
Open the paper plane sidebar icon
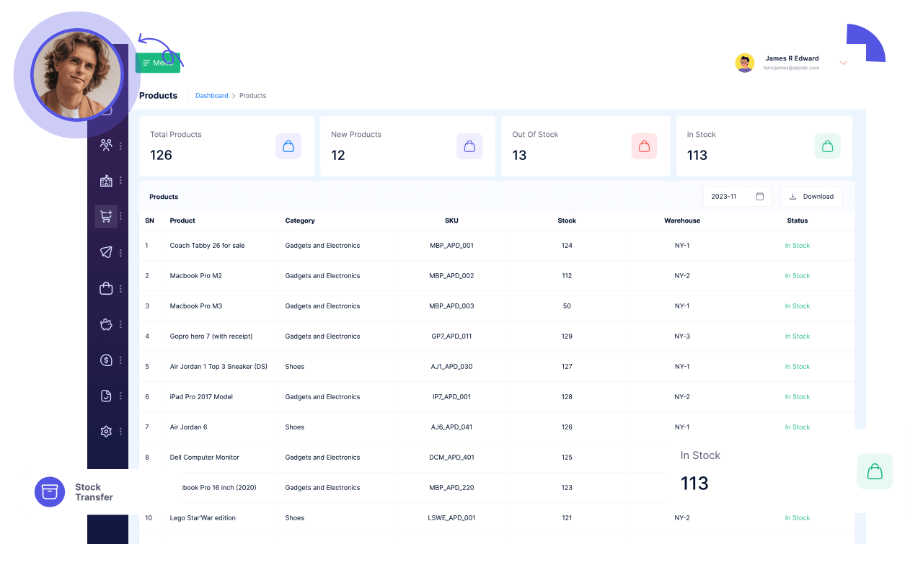pyautogui.click(x=106, y=252)
